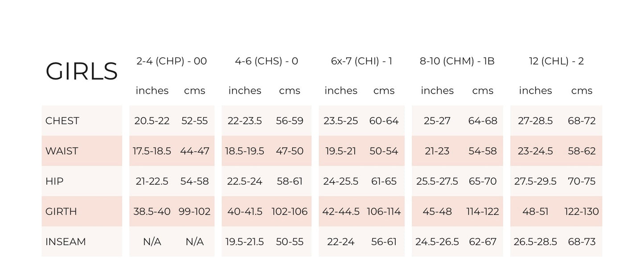This screenshot has height=266, width=644.
Task: Choose the 8-10 (CHM) - 1B size header
Action: (457, 61)
